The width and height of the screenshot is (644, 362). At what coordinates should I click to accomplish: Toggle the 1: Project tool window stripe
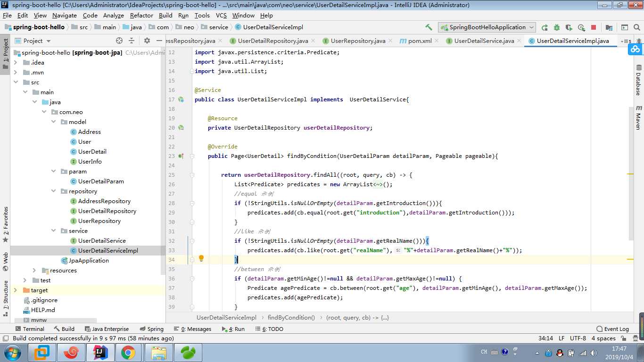6,54
